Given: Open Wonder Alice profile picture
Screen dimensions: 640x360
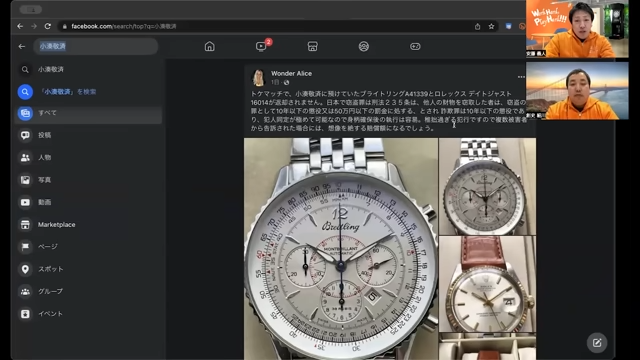Looking at the screenshot, I should point(258,78).
